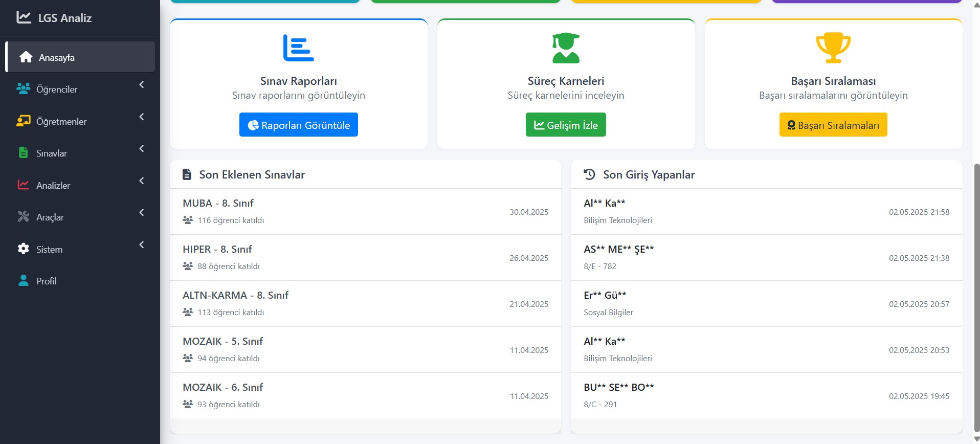
Task: Click the home icon beside Anasayfa
Action: coord(26,57)
